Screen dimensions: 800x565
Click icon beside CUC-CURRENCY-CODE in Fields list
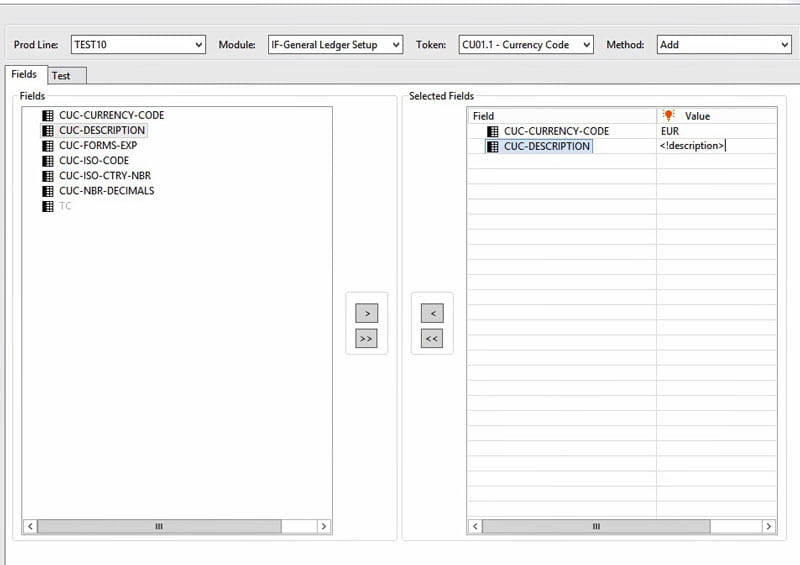tap(47, 115)
